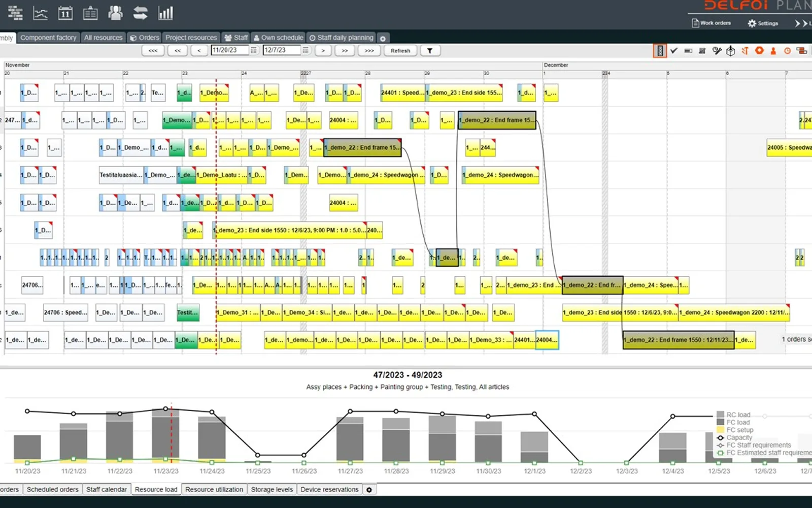812x508 pixels.
Task: Click the end date field 12/7/23
Action: 282,50
